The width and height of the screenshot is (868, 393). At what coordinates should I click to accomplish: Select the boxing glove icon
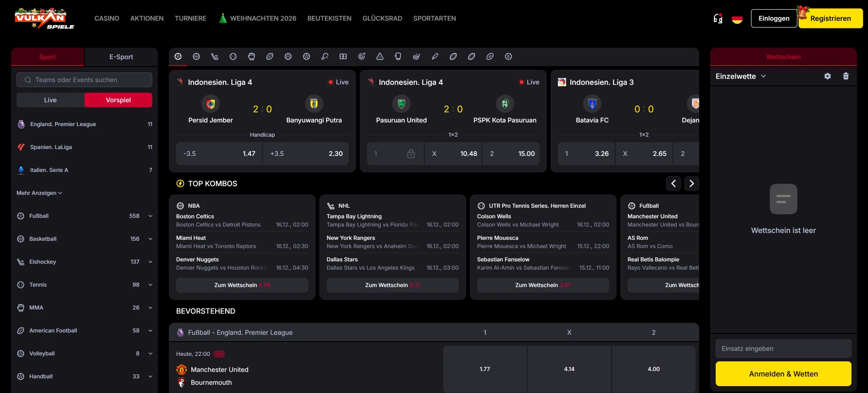pyautogui.click(x=398, y=56)
